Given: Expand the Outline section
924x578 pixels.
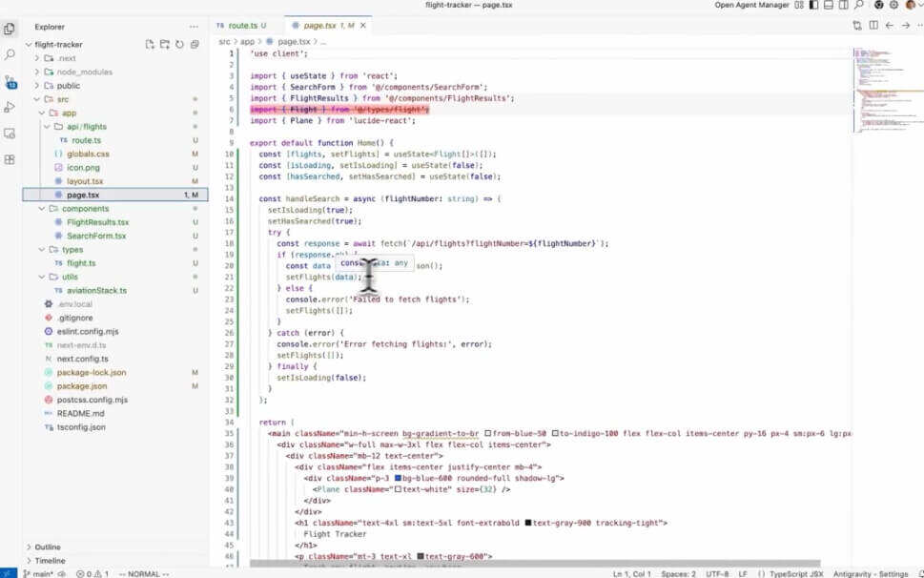Looking at the screenshot, I should pyautogui.click(x=48, y=547).
